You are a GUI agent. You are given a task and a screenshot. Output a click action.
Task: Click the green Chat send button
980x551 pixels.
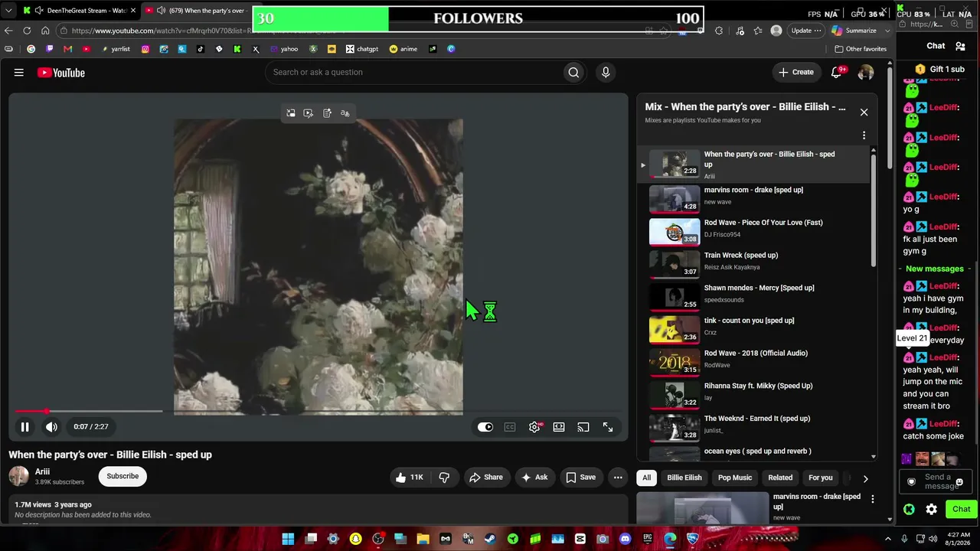coord(961,509)
